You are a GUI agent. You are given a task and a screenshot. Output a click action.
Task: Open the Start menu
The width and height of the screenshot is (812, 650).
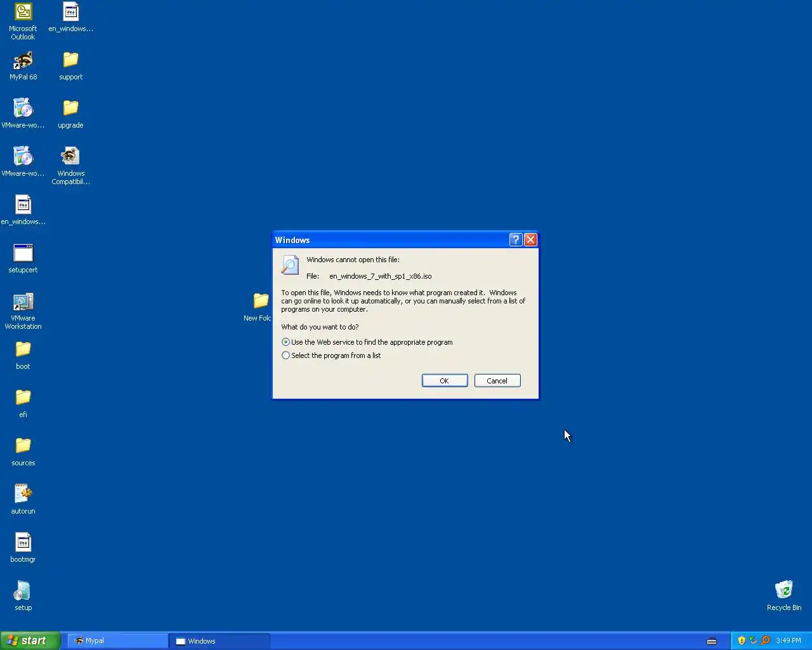click(x=30, y=640)
